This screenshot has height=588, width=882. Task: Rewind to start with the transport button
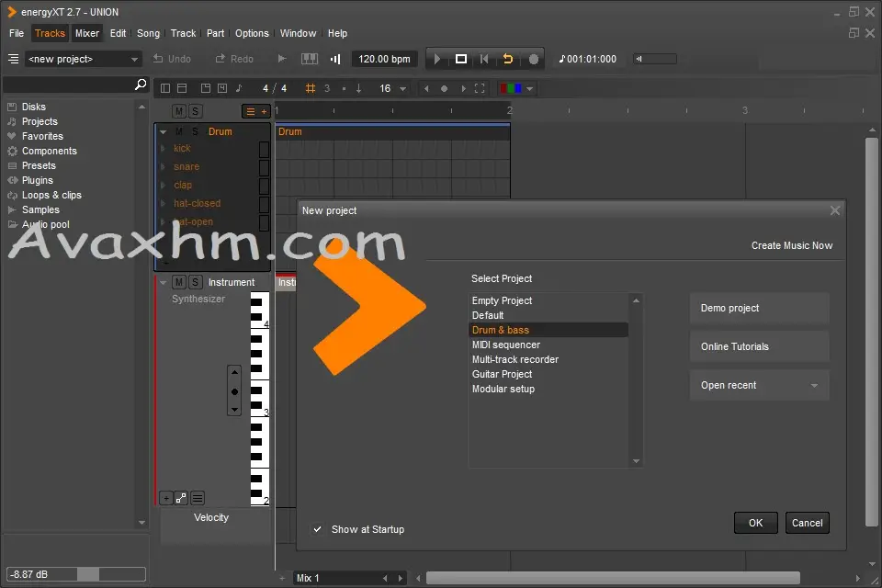(x=484, y=59)
